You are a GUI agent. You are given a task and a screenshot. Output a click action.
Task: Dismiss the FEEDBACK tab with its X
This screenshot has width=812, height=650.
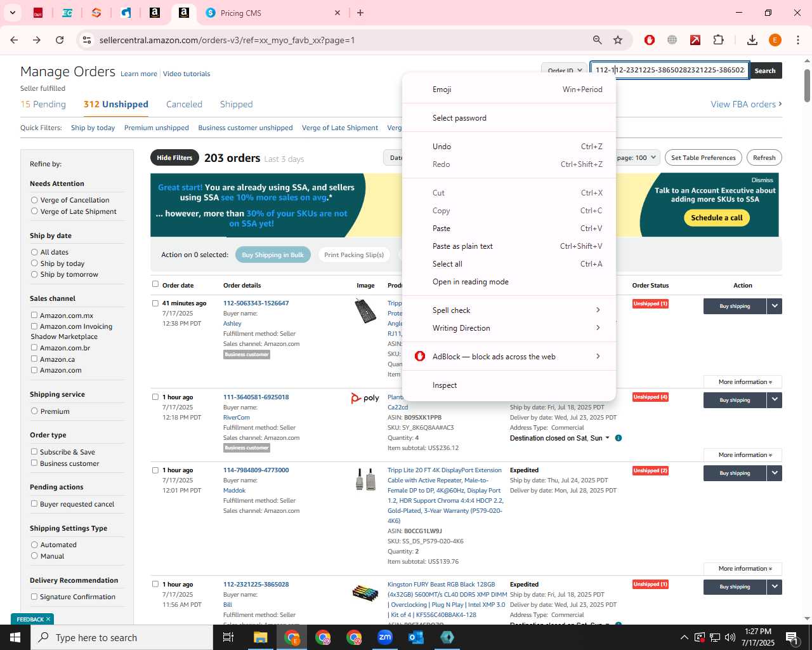(x=48, y=619)
